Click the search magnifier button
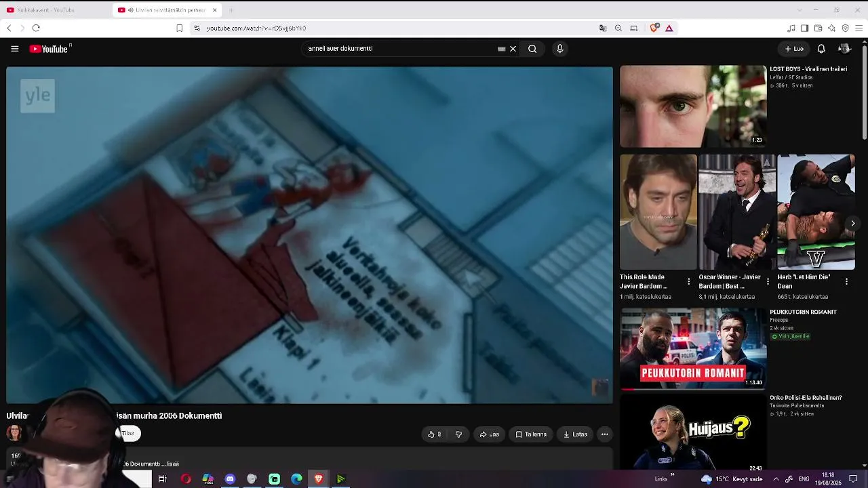 [532, 49]
